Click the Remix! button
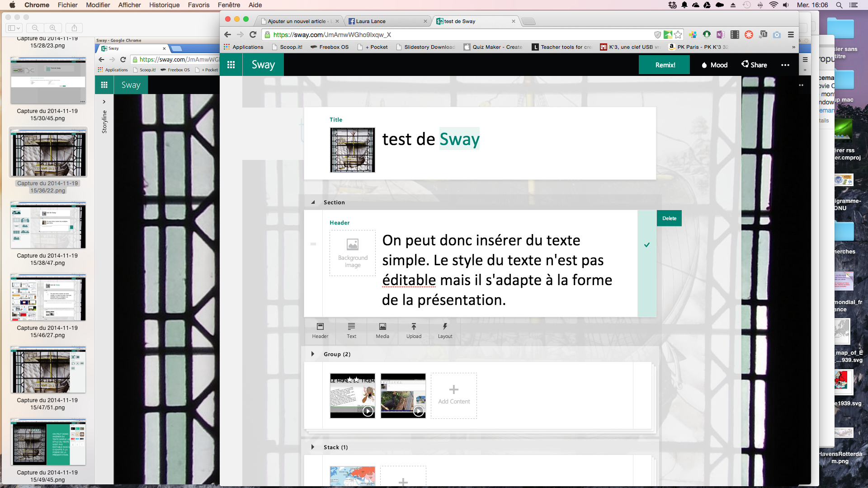The height and width of the screenshot is (488, 868). 665,65
